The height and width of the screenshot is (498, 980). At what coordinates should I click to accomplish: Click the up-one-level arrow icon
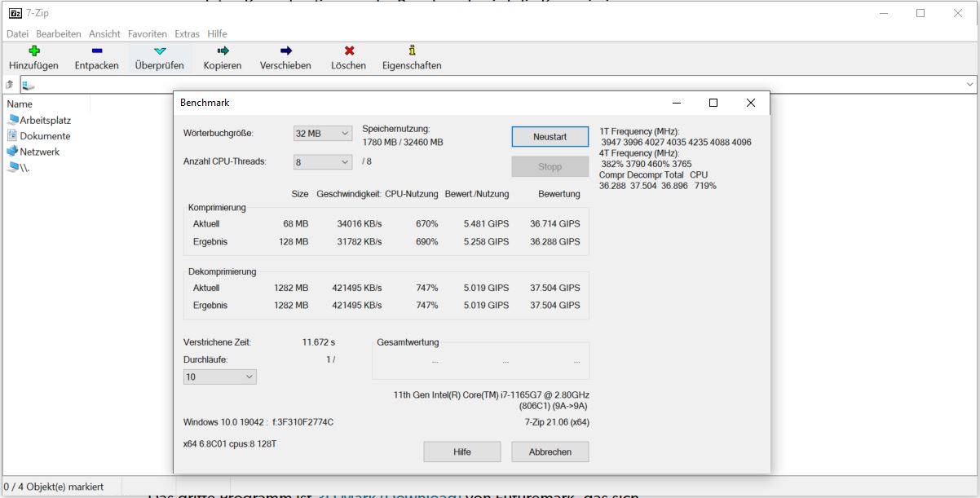pos(8,82)
